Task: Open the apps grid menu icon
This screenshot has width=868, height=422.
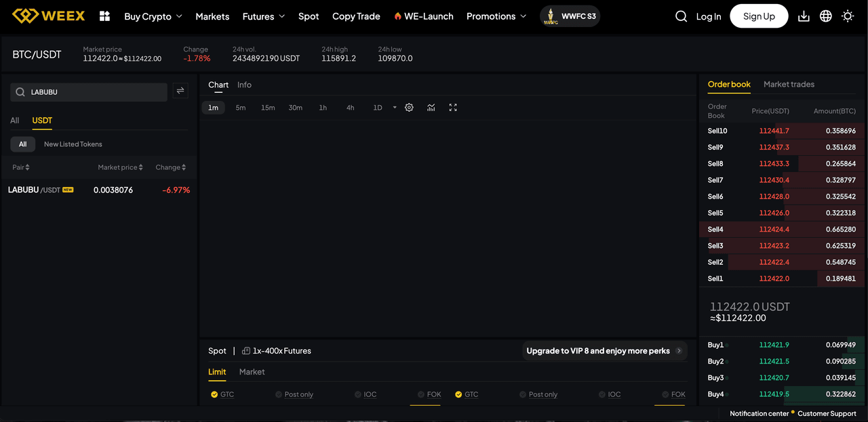Action: click(104, 16)
